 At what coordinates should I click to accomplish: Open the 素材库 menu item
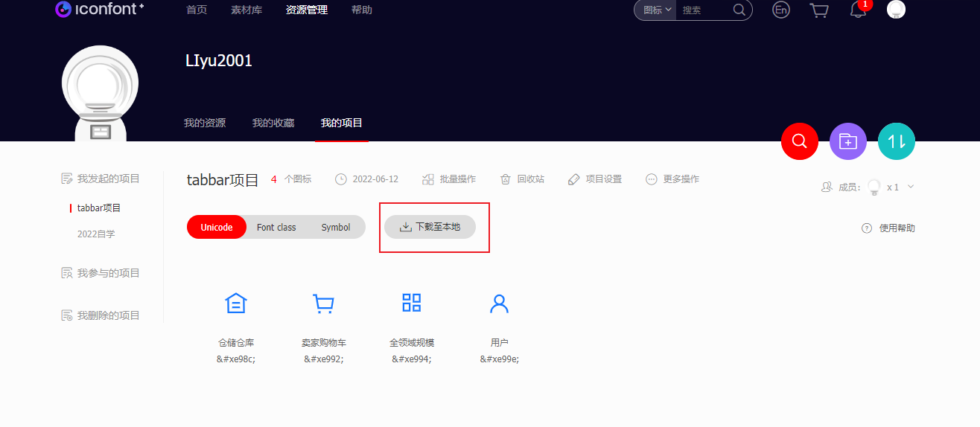[246, 10]
